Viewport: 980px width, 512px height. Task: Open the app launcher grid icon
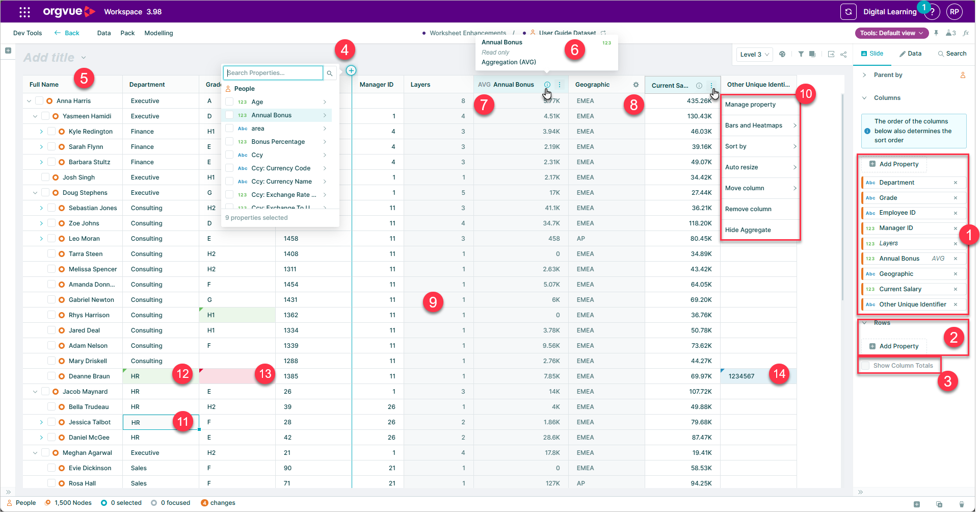pos(24,12)
